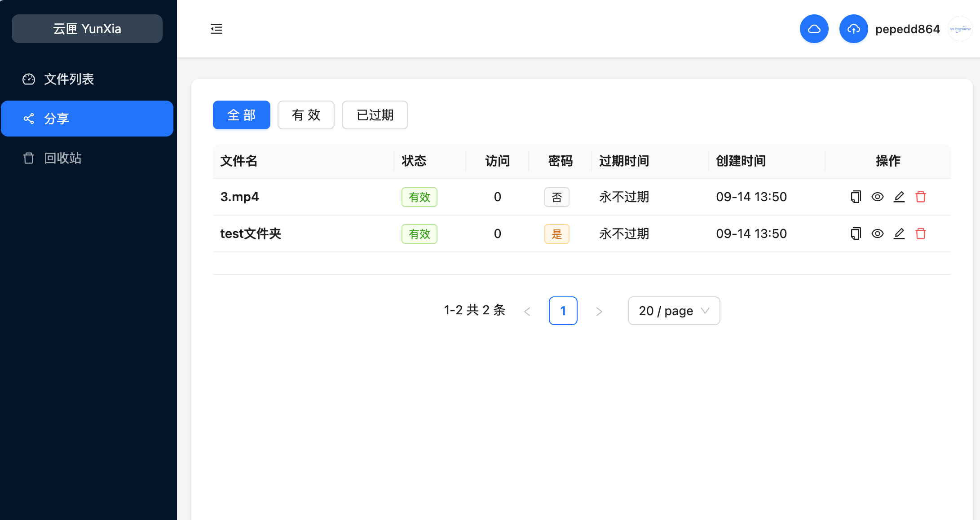The height and width of the screenshot is (520, 980).
Task: Edit the 3.mp4 share settings
Action: [x=899, y=197]
